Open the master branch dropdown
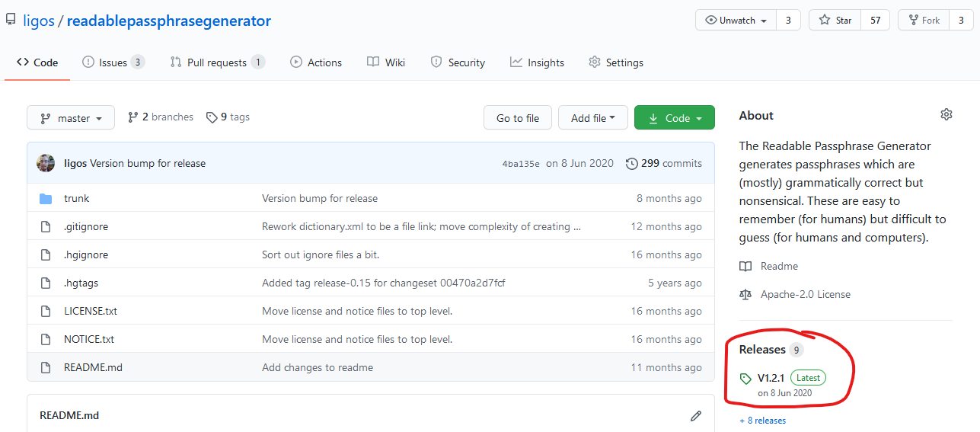The width and height of the screenshot is (980, 432). click(x=71, y=118)
